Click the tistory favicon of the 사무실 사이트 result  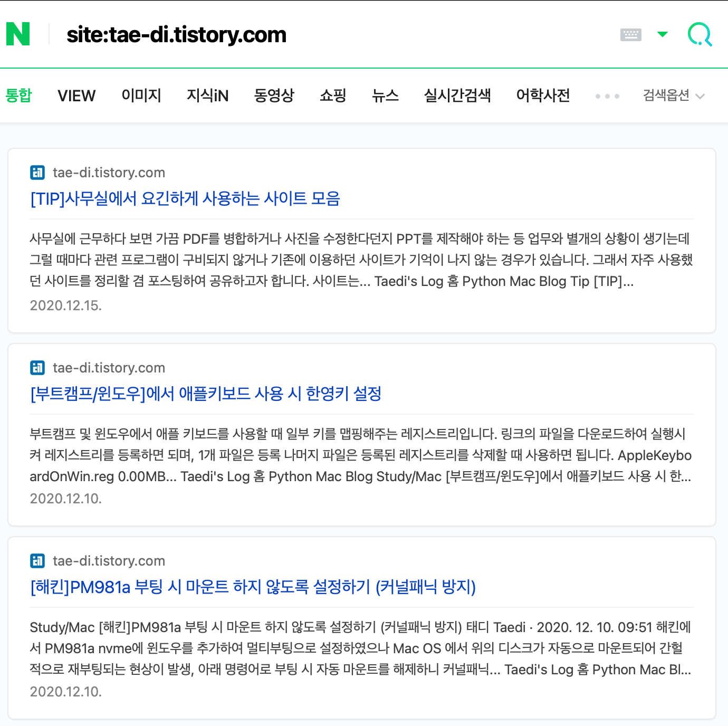37,173
